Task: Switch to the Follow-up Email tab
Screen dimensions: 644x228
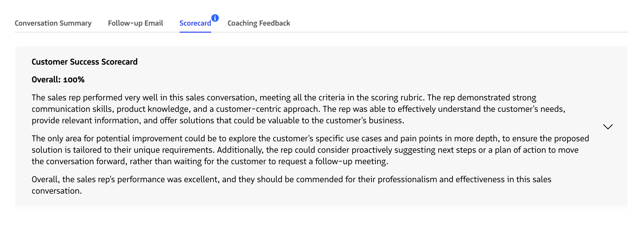Action: click(135, 23)
